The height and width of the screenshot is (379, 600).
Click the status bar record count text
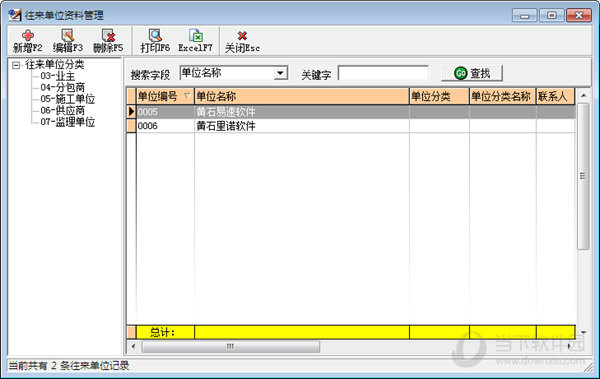[x=69, y=366]
